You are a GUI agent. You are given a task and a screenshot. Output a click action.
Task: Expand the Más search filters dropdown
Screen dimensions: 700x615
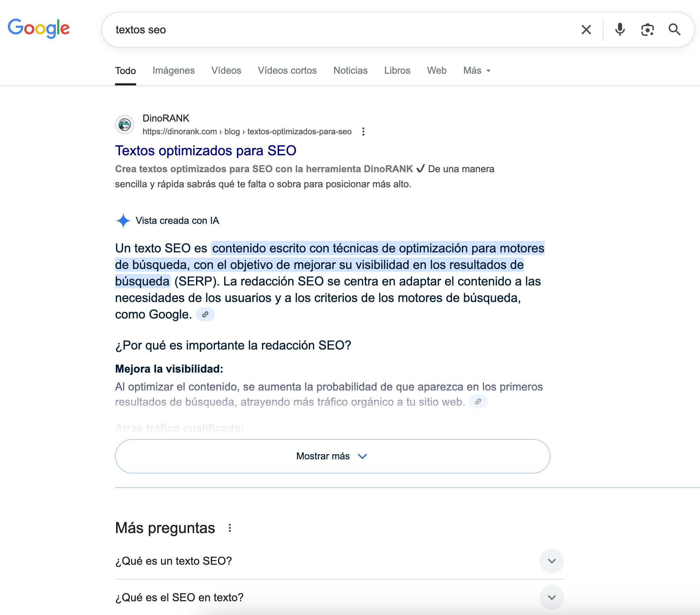click(477, 71)
